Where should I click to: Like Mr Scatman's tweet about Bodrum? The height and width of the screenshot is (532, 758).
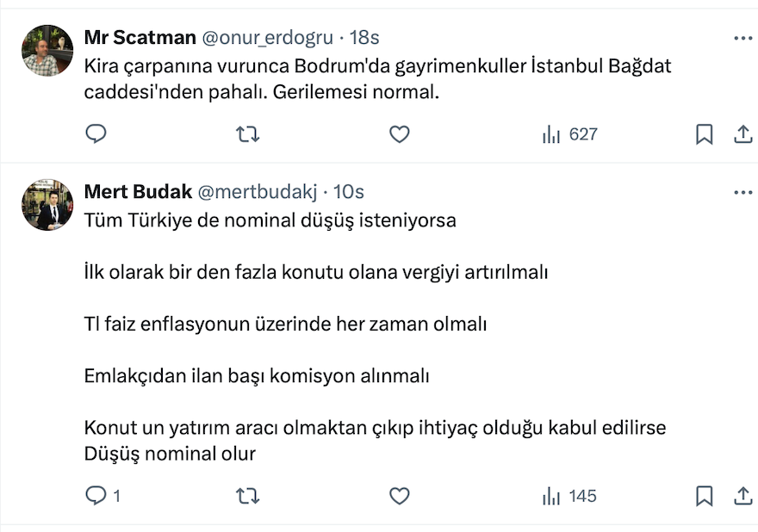click(399, 134)
